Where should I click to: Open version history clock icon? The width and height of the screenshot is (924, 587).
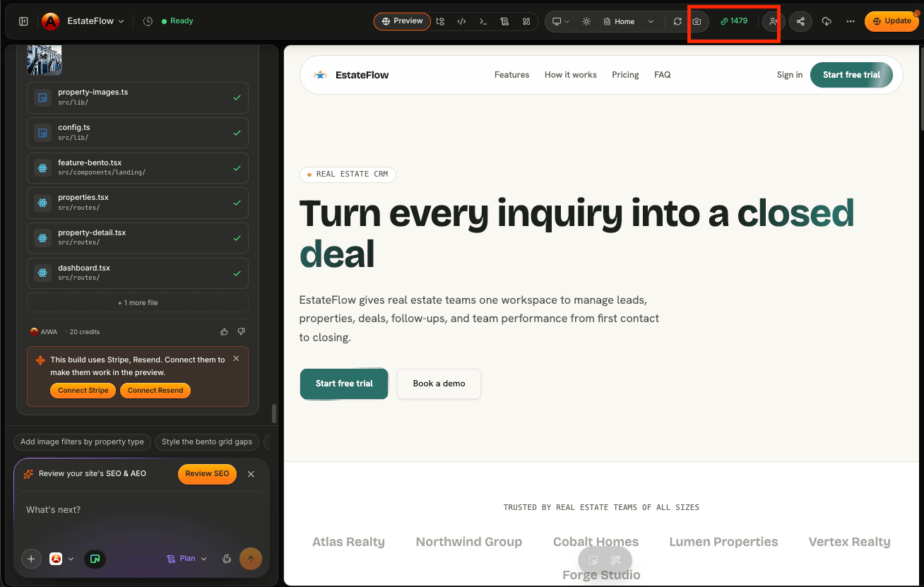148,21
